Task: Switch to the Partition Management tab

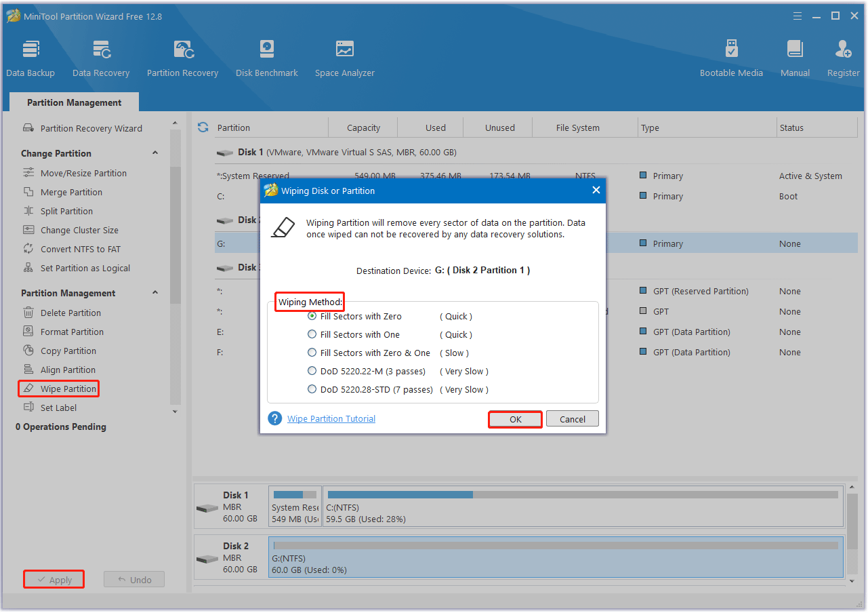Action: pos(74,102)
